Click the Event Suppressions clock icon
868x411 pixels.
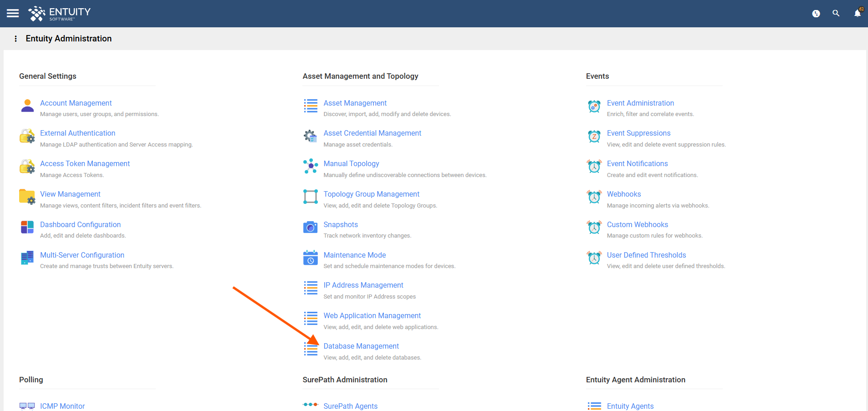tap(594, 136)
